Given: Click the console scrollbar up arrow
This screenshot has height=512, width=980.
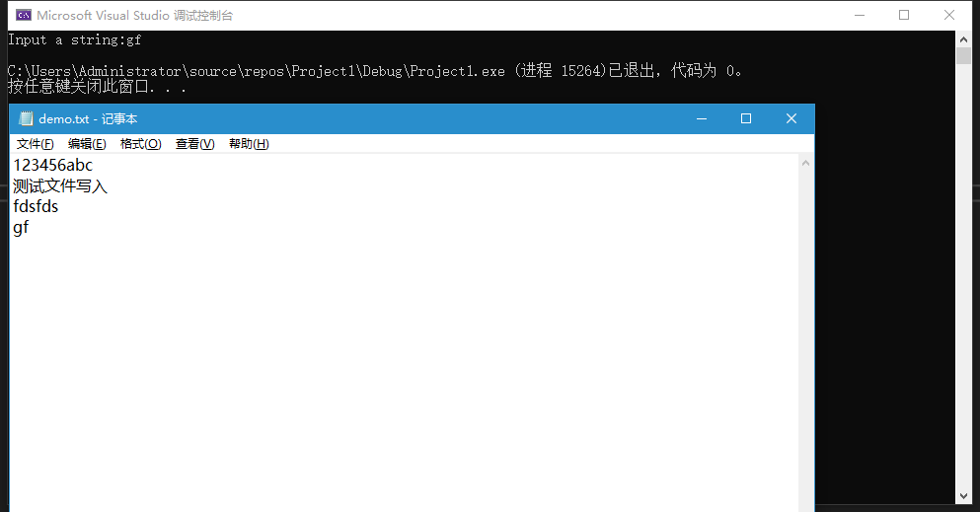Looking at the screenshot, I should [964, 38].
